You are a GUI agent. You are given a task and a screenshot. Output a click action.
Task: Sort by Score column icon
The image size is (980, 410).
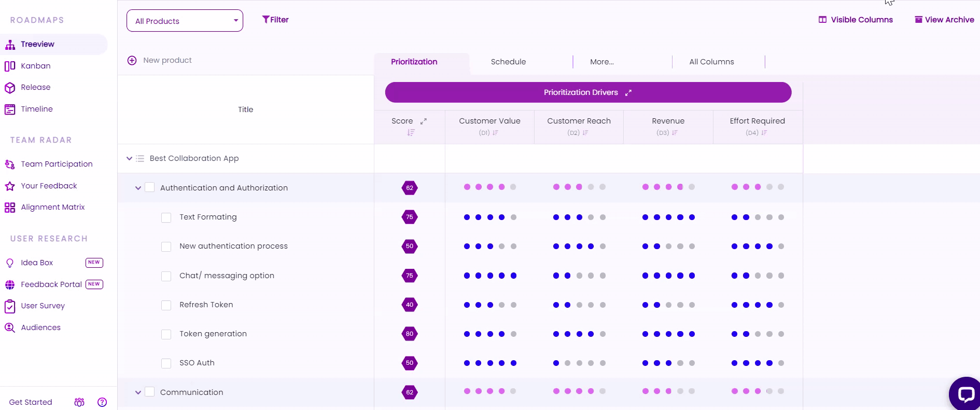click(x=411, y=133)
